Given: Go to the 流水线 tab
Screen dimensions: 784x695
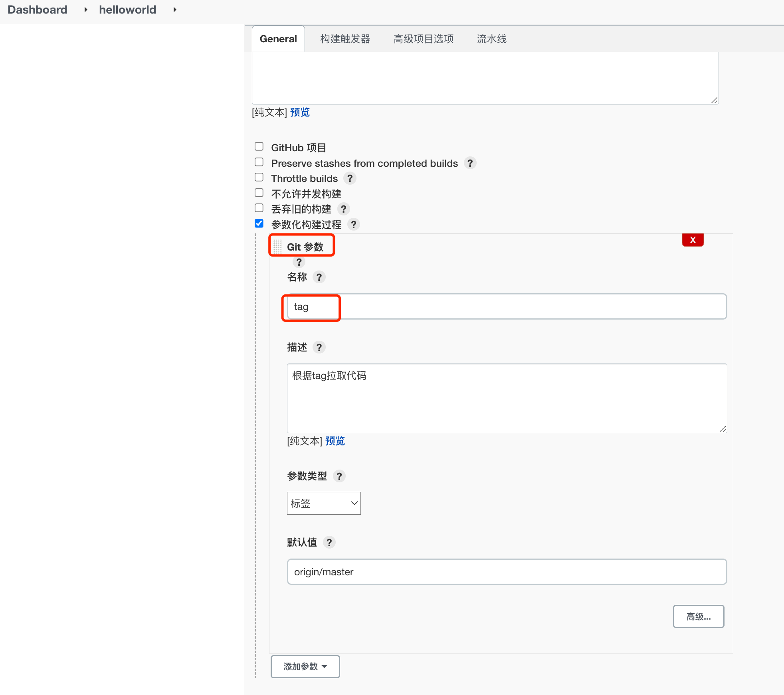Looking at the screenshot, I should point(491,39).
